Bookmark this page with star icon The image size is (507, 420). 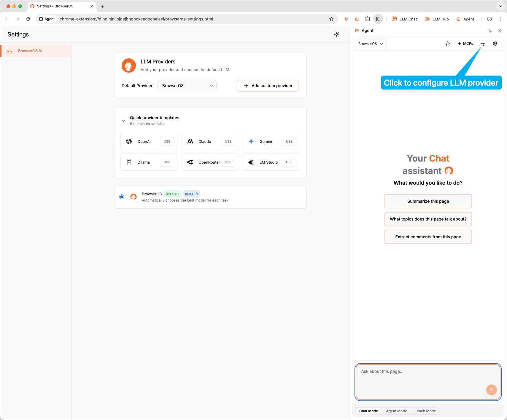331,19
